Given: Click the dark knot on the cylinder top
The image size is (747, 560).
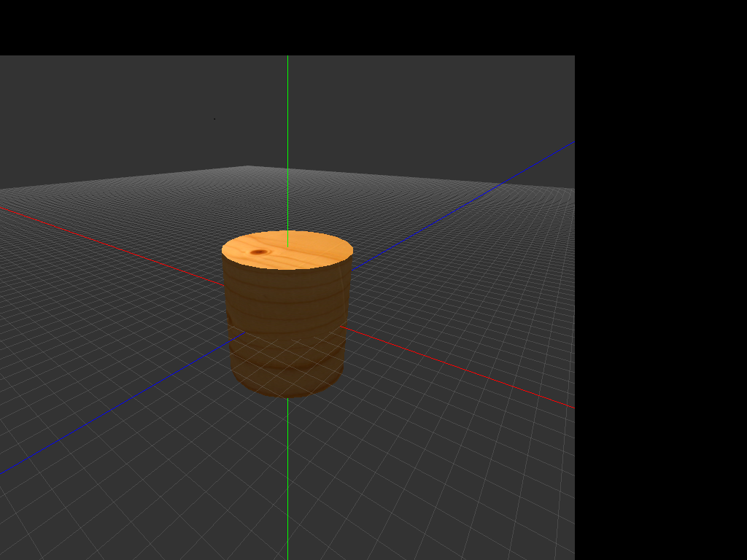Looking at the screenshot, I should point(259,252).
